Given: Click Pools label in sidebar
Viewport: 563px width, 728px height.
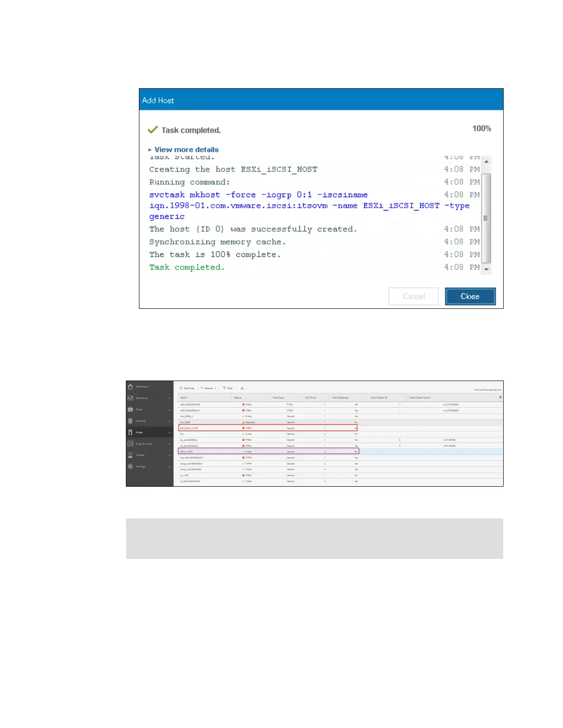Looking at the screenshot, I should point(139,410).
